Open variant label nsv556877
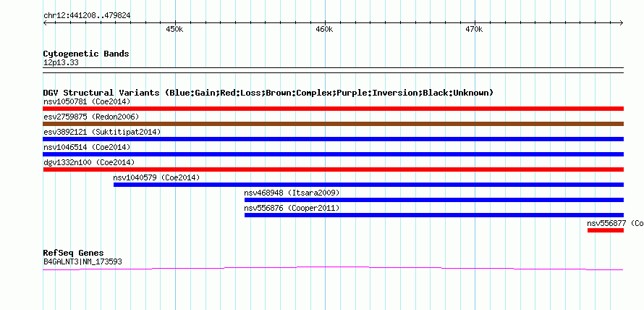 point(615,223)
